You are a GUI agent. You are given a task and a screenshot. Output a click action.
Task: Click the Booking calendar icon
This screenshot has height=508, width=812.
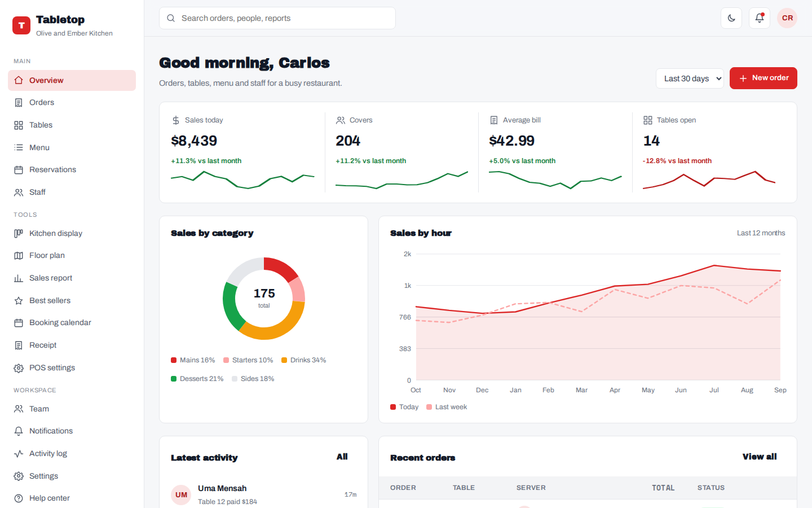(19, 323)
